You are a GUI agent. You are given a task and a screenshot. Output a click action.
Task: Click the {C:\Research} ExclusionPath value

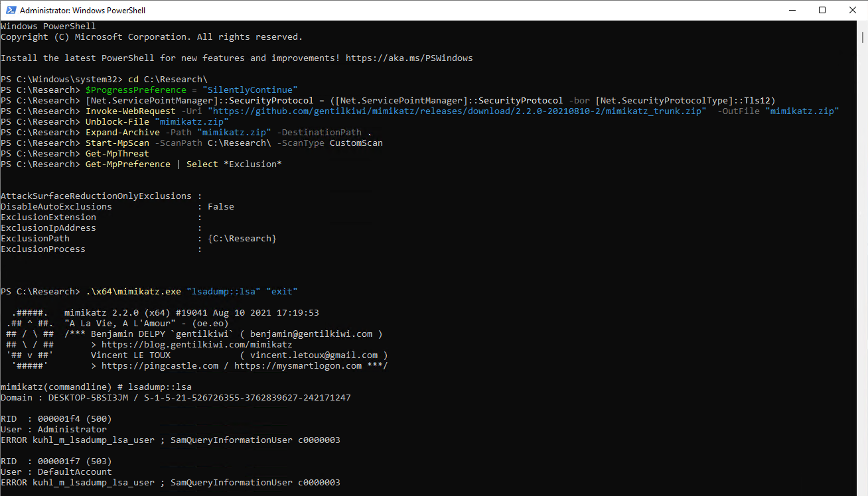pos(242,239)
